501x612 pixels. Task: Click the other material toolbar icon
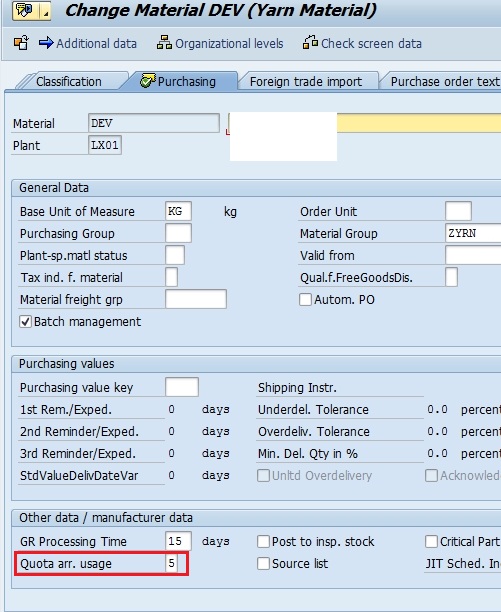coord(21,43)
